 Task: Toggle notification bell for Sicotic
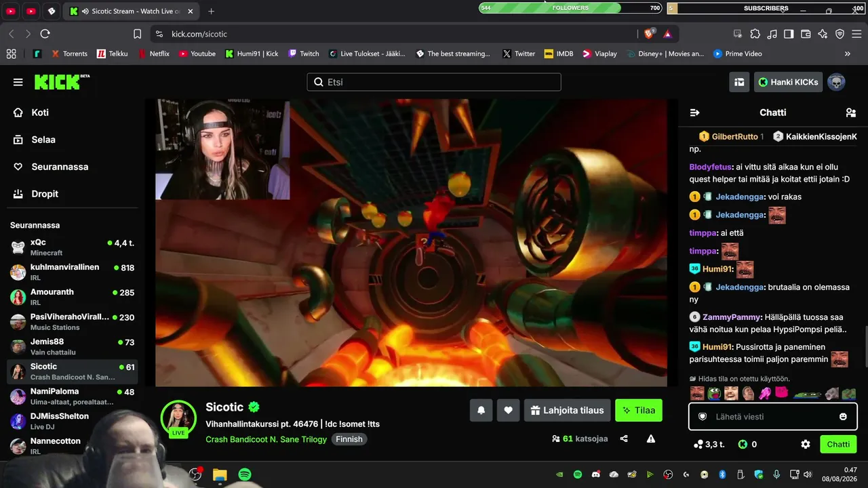[481, 410]
